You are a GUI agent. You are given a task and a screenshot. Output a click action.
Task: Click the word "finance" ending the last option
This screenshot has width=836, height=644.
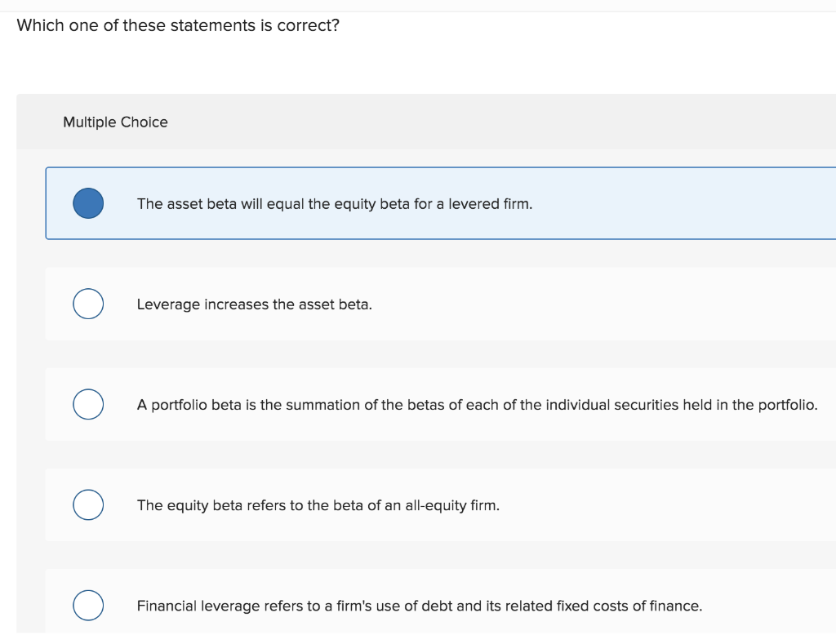tap(674, 606)
